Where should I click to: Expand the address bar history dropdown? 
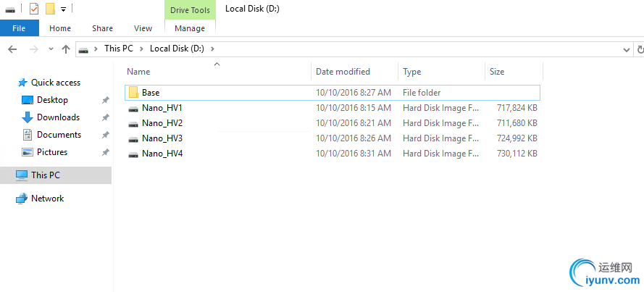tap(627, 49)
